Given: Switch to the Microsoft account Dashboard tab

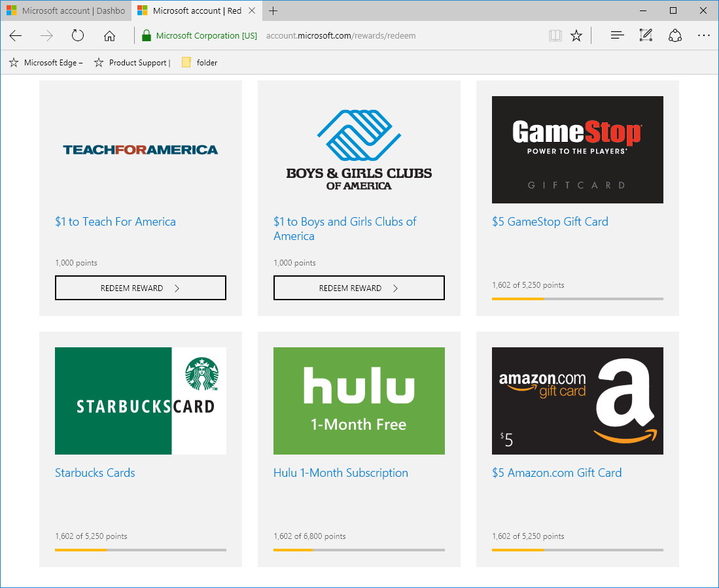Looking at the screenshot, I should 66,10.
